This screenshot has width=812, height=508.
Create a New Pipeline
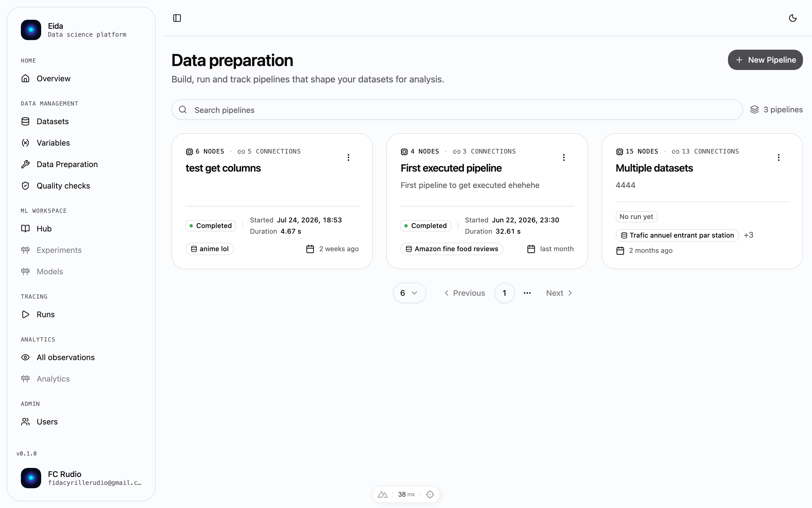pos(765,60)
